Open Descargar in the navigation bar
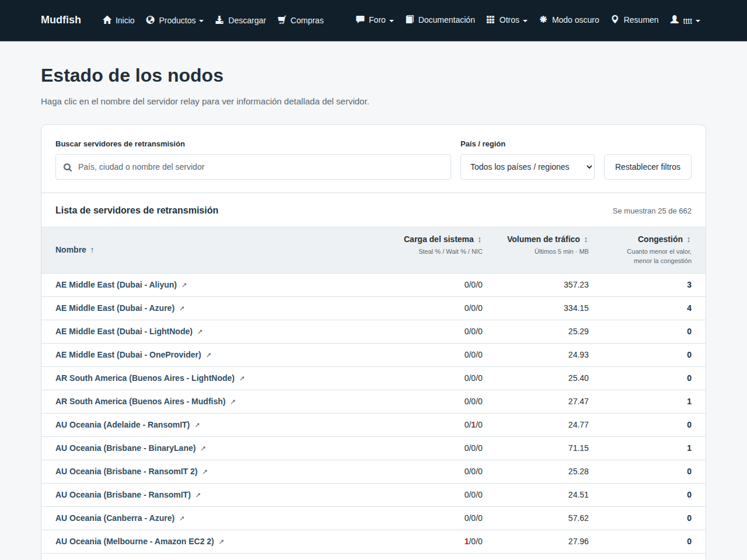 [x=240, y=20]
